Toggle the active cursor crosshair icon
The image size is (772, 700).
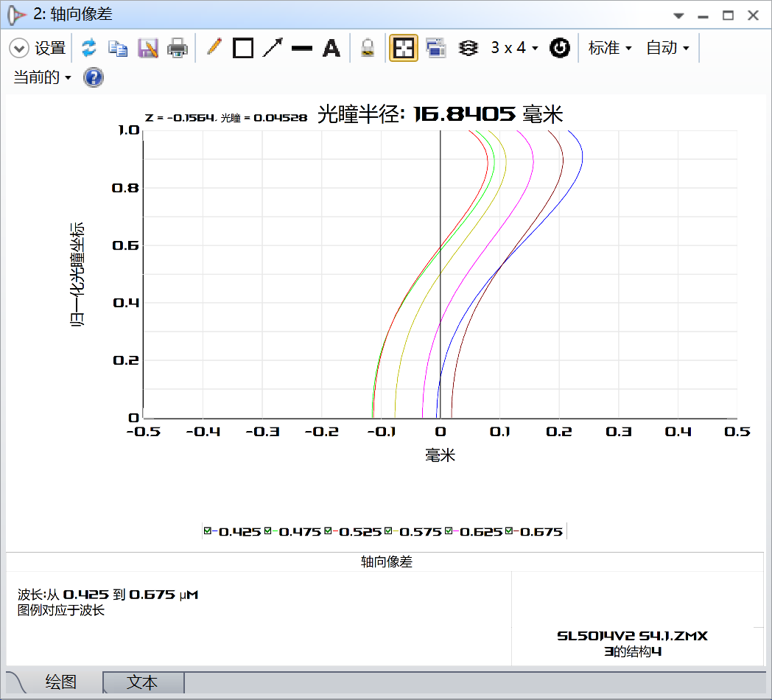(x=404, y=48)
